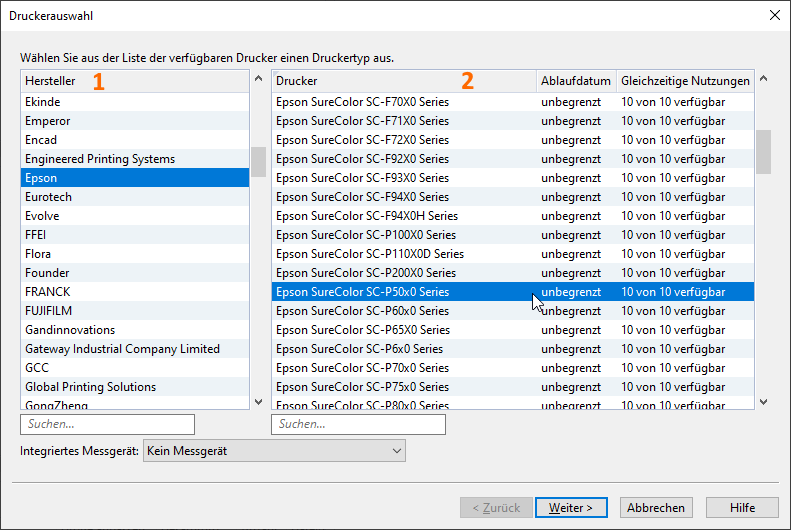
Task: Close the Druckerauswahl dialog window
Action: pyautogui.click(x=774, y=14)
